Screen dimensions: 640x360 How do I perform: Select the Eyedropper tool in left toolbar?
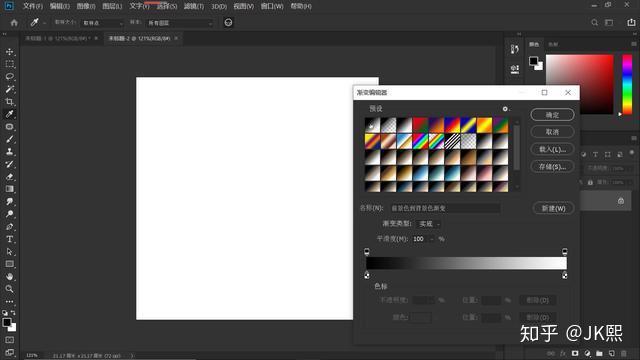click(x=9, y=114)
